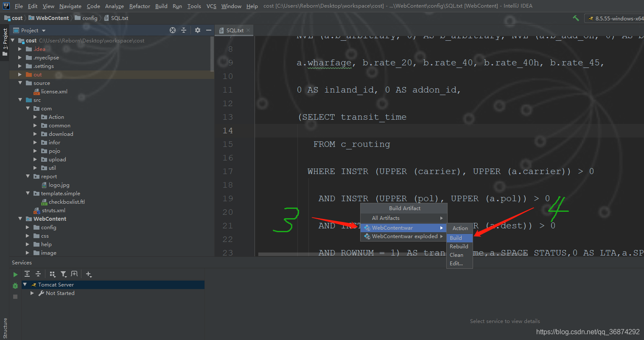Click the WebContent:war exploded artifact icon
The height and width of the screenshot is (340, 644).
pos(367,236)
